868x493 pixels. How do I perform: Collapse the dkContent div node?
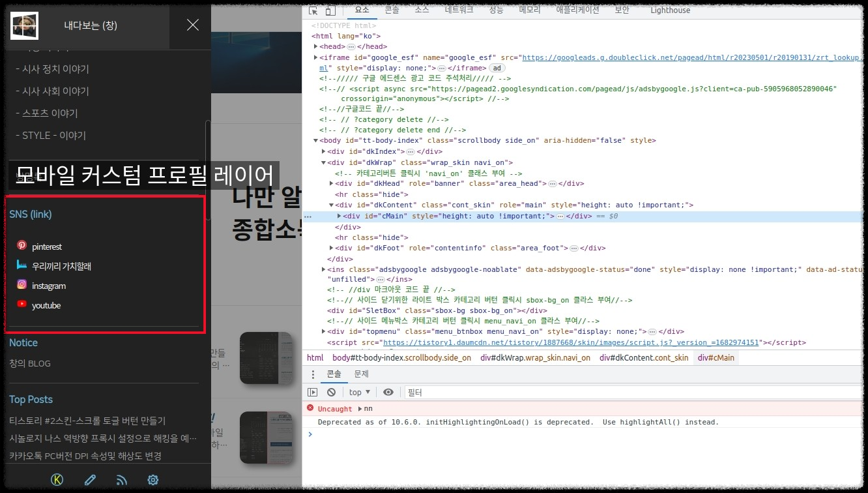point(332,205)
